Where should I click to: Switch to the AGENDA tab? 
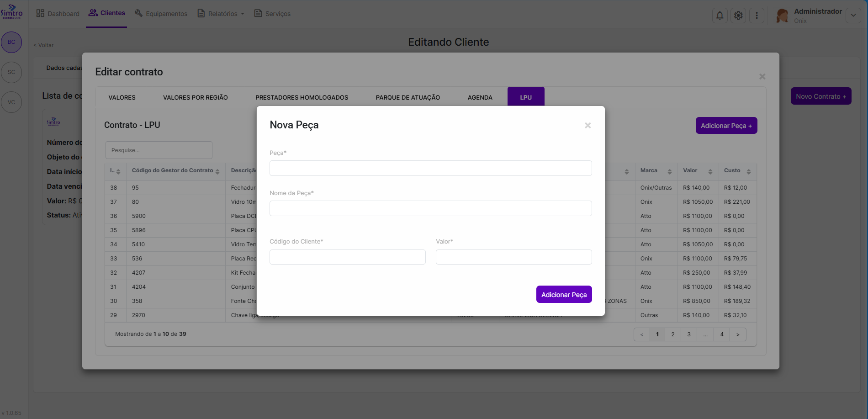480,97
